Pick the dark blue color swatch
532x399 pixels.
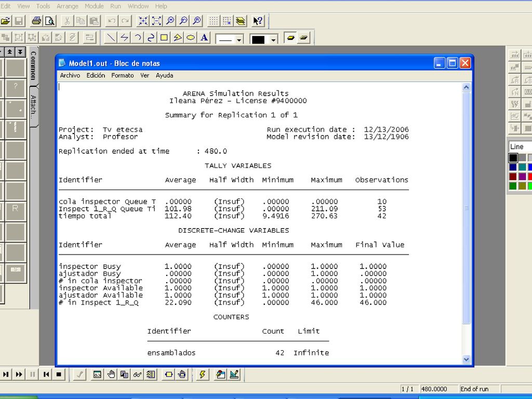pyautogui.click(x=513, y=167)
